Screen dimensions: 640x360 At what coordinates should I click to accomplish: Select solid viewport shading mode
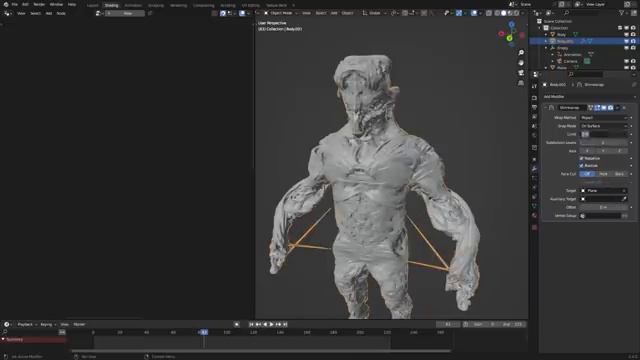pos(503,13)
